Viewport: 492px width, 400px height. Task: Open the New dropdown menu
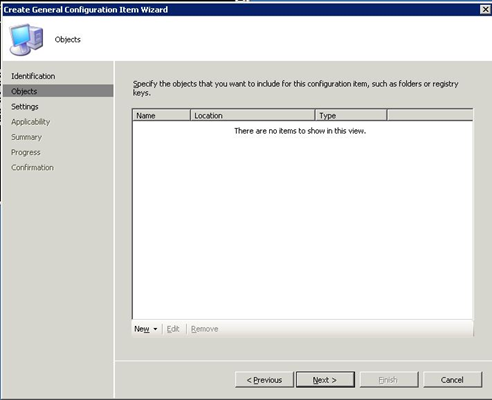pyautogui.click(x=146, y=329)
